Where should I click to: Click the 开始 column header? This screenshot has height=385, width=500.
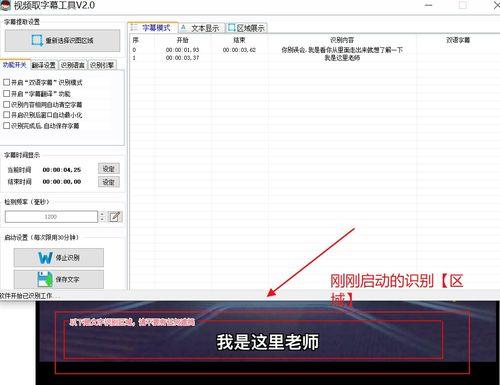[182, 40]
